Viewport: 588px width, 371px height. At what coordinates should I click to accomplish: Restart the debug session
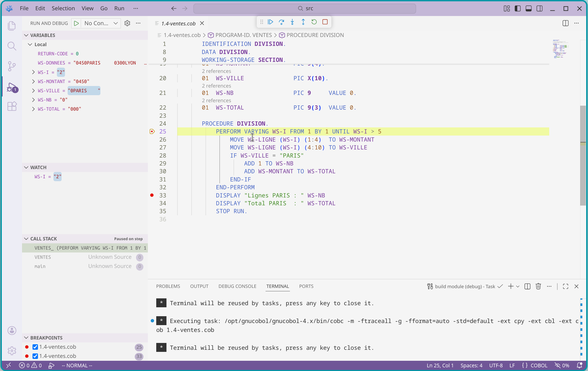tap(314, 22)
